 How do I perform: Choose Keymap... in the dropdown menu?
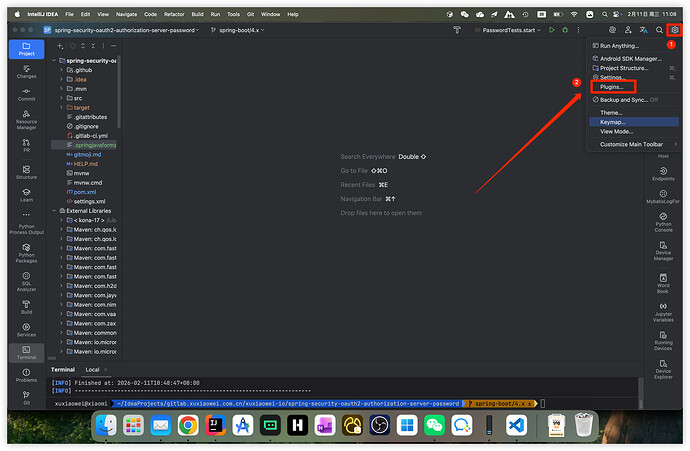tap(613, 122)
